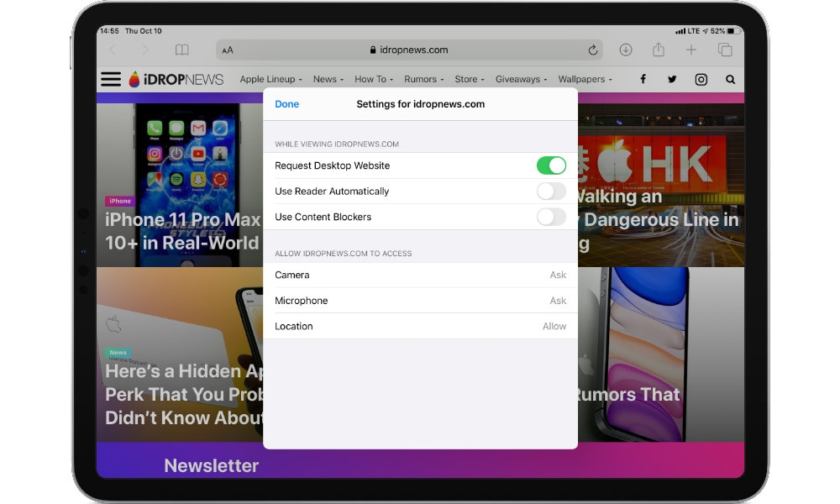
Task: Show all tabs overview icon
Action: click(725, 50)
